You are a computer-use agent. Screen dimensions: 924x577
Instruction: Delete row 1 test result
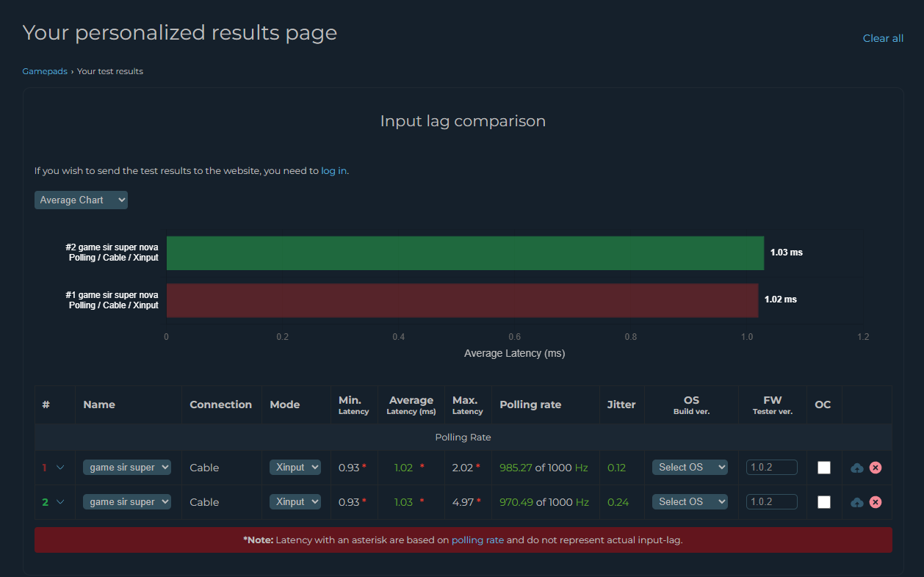tap(875, 468)
